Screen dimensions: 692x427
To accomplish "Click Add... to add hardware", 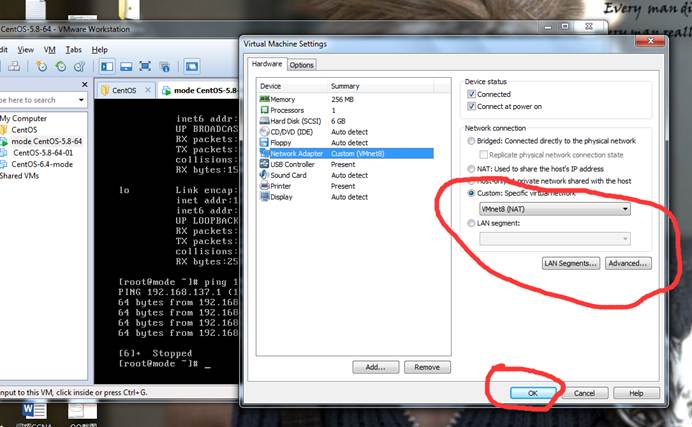I will 376,367.
